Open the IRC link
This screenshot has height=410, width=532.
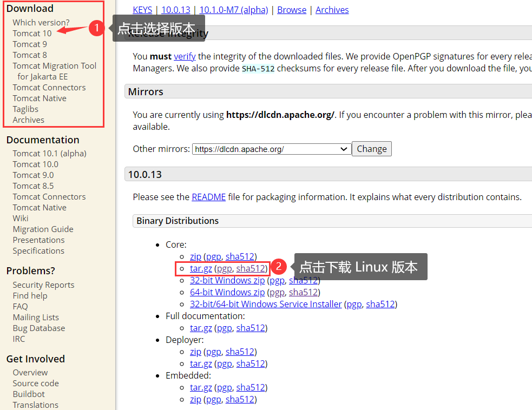[18, 339]
